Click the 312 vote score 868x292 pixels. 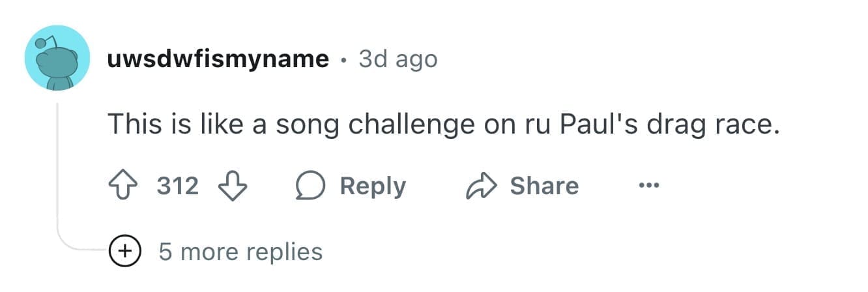(178, 186)
